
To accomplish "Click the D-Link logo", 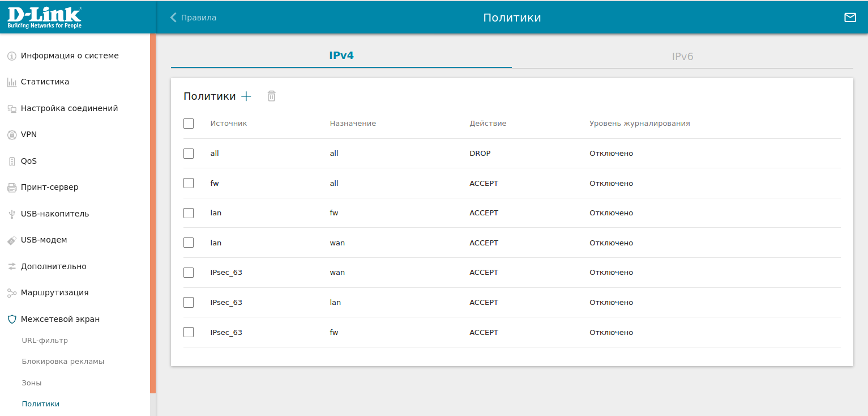I will tap(45, 17).
